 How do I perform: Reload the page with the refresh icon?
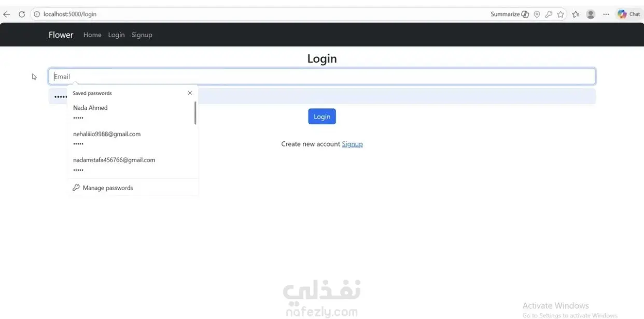pyautogui.click(x=22, y=15)
